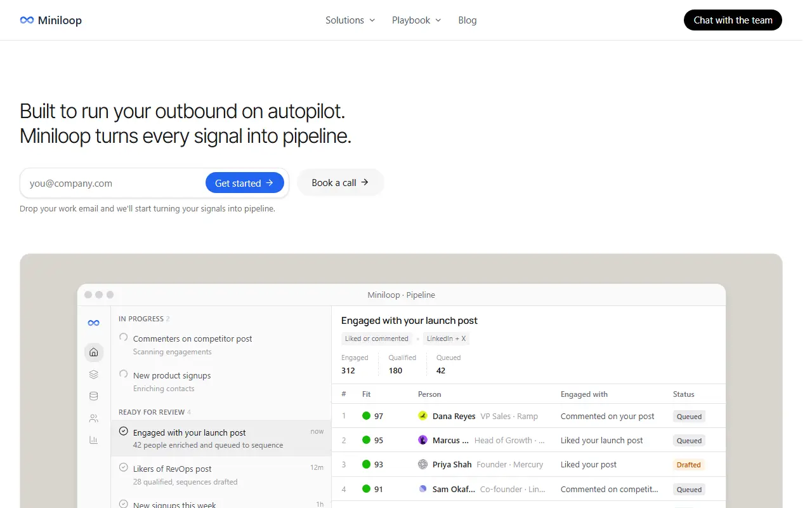This screenshot has height=508, width=812.
Task: Click the Miniloop brand name
Action: click(60, 20)
